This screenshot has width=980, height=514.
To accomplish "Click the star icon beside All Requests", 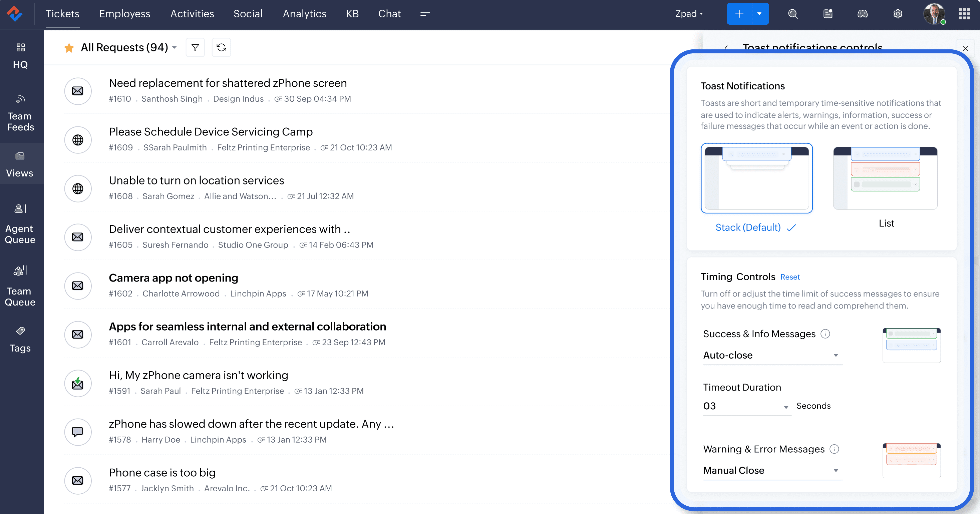I will tap(69, 48).
